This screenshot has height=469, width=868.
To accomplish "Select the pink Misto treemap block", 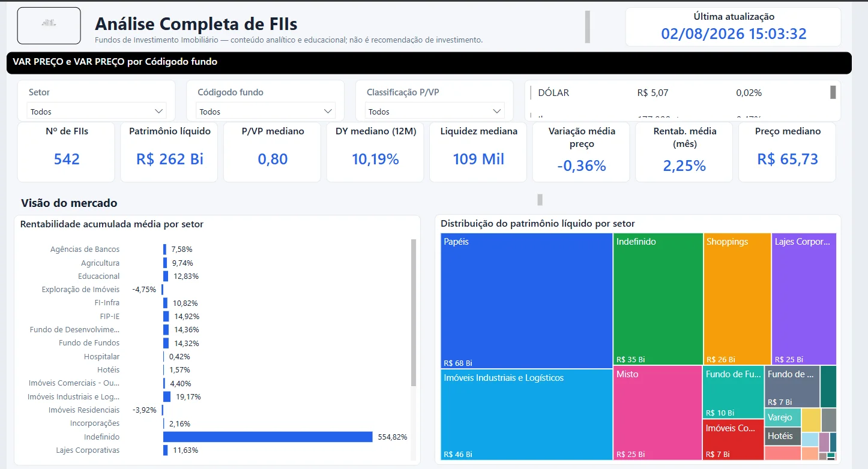I will 657,413.
